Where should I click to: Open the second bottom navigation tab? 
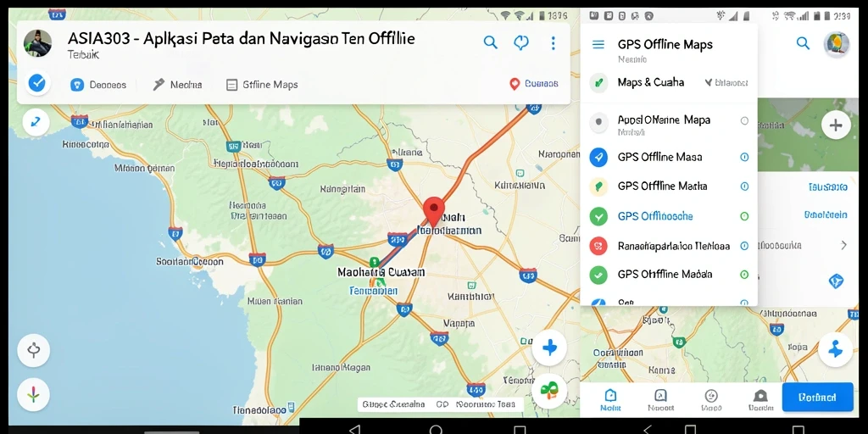pos(660,400)
